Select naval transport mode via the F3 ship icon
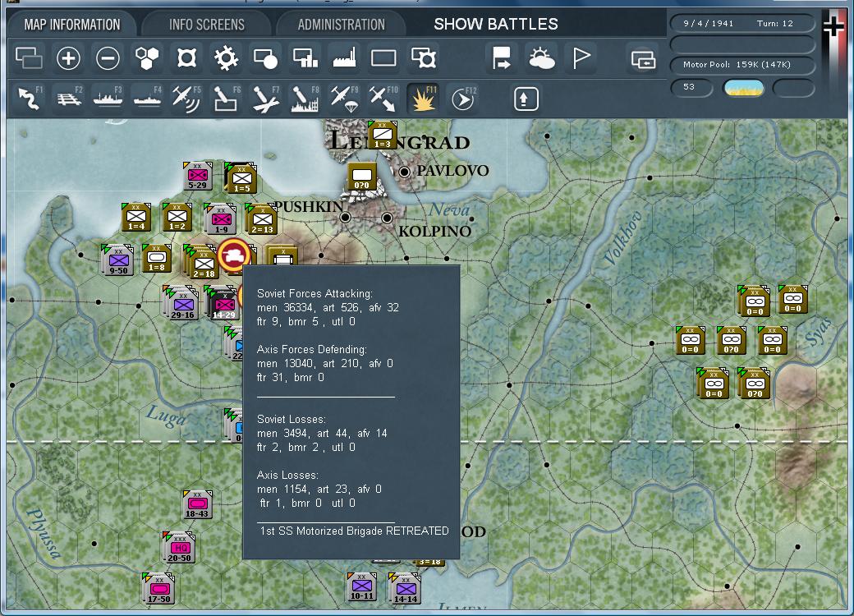Screen dimensions: 854x616 107,99
